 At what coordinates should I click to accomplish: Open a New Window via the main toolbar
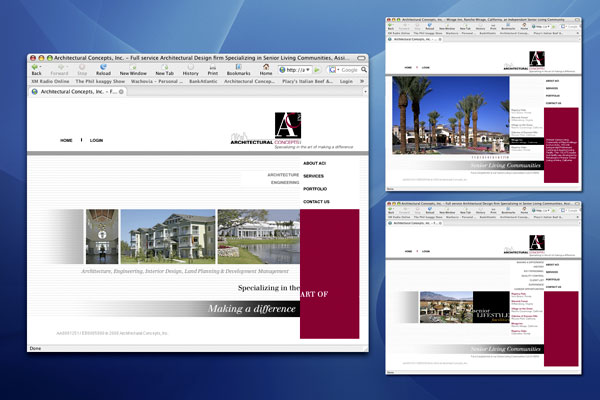click(133, 69)
